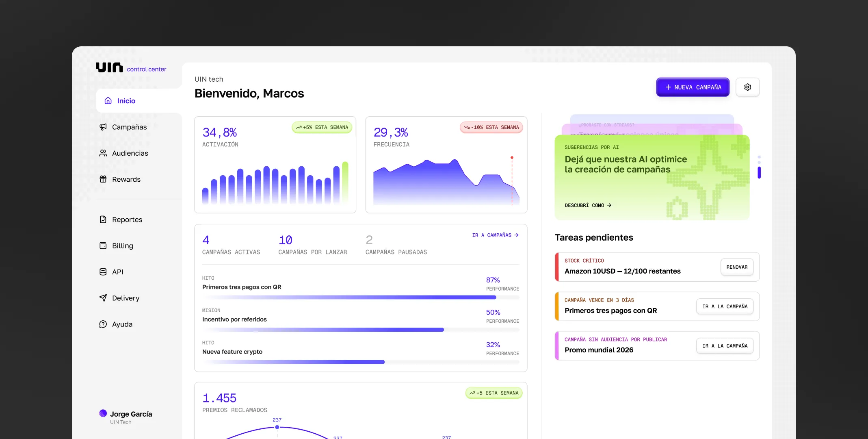Click Jorge García's avatar
The width and height of the screenshot is (868, 439).
(103, 413)
